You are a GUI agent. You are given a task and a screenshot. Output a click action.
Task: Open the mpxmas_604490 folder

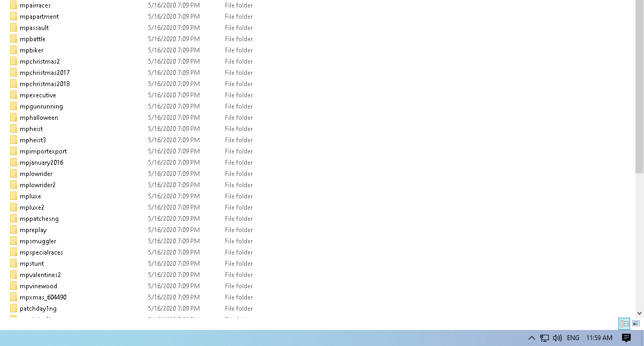[42, 297]
